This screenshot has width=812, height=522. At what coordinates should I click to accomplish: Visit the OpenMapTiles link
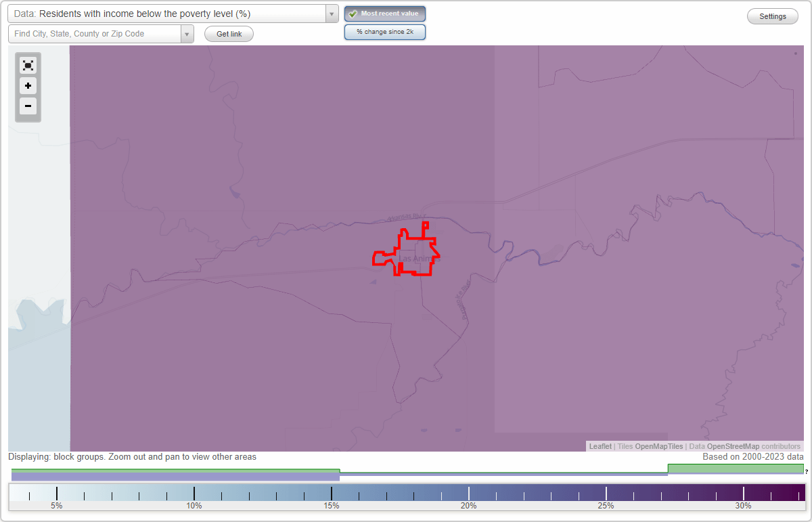pyautogui.click(x=659, y=446)
